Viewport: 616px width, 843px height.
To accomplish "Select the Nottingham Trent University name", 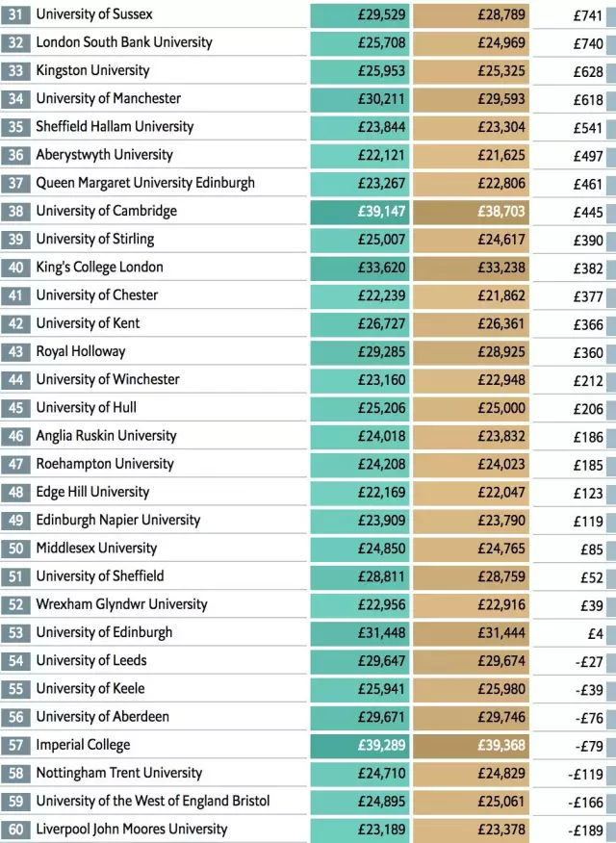I will point(118,773).
